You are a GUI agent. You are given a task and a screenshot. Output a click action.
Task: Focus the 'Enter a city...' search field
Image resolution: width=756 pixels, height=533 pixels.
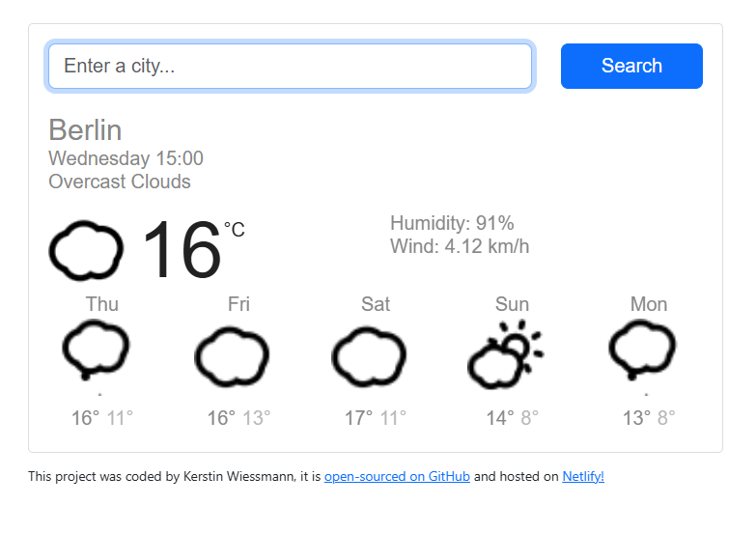tap(290, 66)
